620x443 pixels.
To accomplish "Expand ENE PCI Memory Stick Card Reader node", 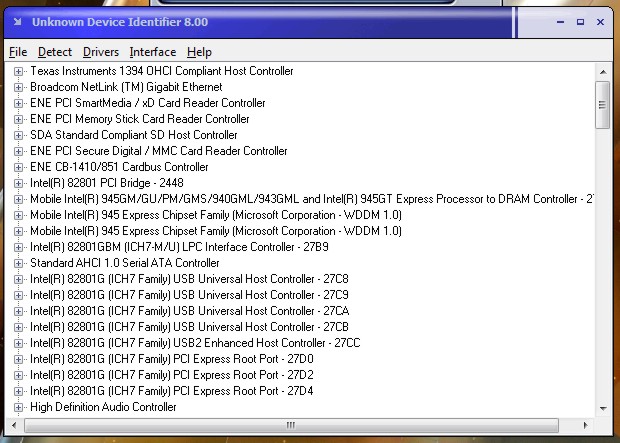I will 18,119.
